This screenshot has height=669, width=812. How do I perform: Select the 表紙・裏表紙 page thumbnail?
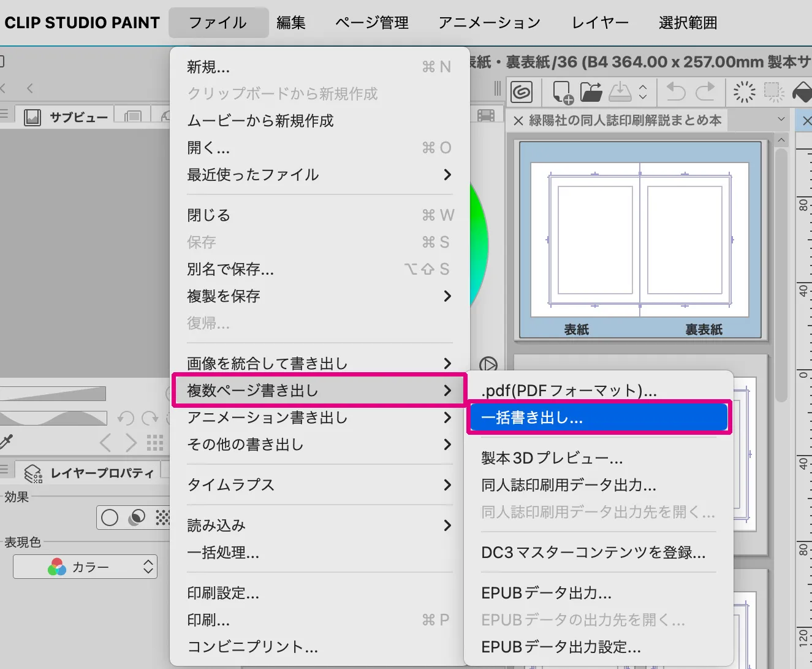point(640,240)
